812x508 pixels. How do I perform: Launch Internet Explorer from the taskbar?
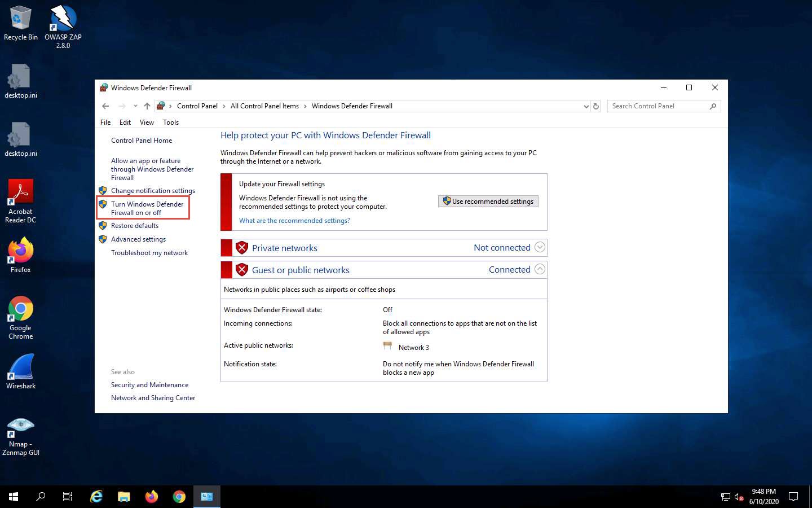96,497
